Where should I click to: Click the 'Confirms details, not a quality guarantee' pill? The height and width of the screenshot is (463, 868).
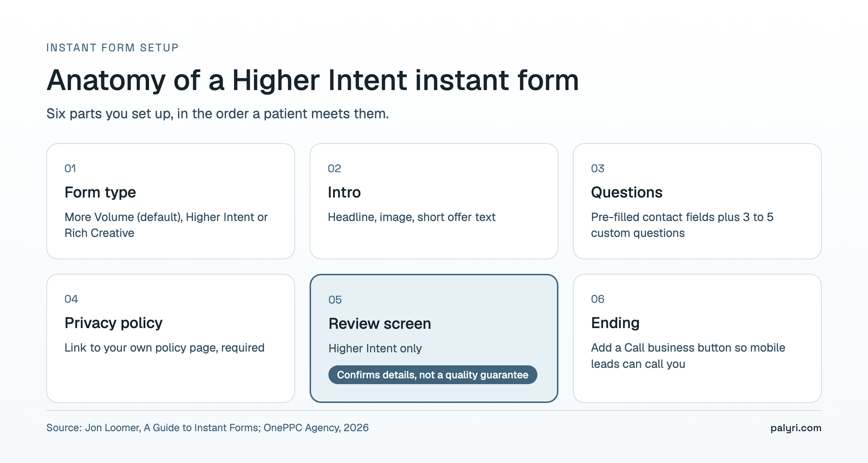tap(433, 375)
